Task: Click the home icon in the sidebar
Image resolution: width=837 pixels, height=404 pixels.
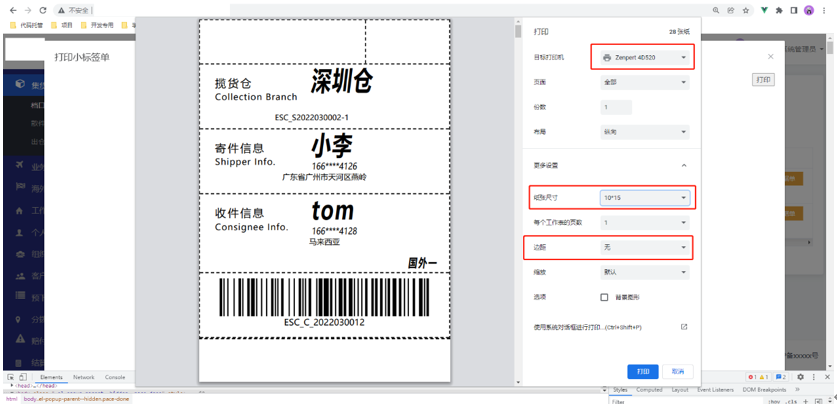Action: coord(20,210)
